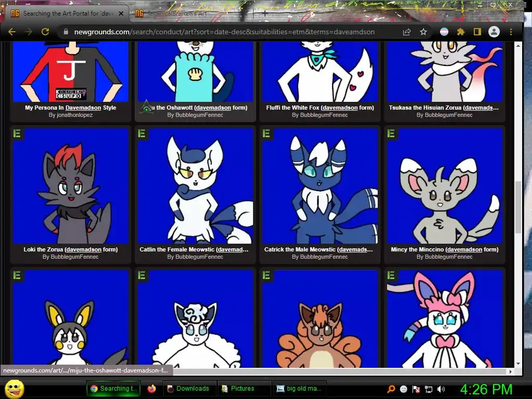Click the E rating badge on Mincy the Minccino

point(391,134)
